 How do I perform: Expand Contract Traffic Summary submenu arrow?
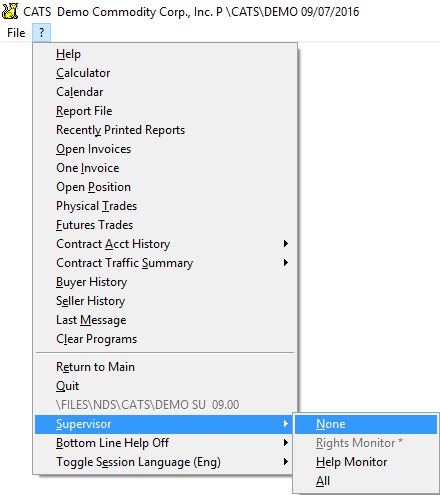coord(286,263)
